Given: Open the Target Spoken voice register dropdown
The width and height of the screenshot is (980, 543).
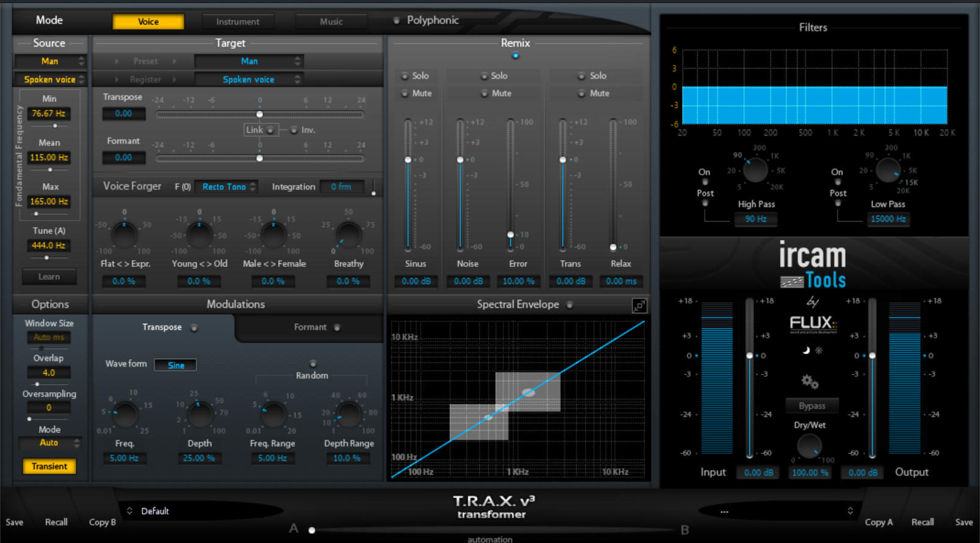Looking at the screenshot, I should click(x=249, y=79).
